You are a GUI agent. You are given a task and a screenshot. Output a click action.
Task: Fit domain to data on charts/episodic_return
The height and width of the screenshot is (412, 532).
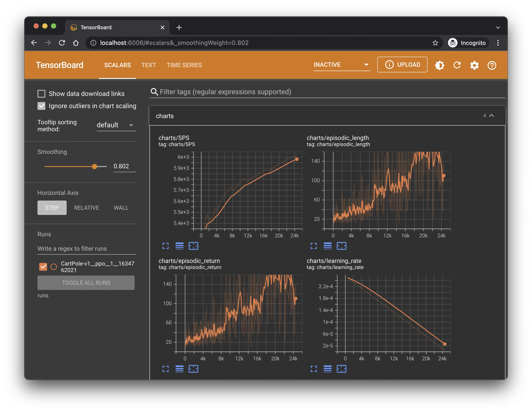pyautogui.click(x=193, y=369)
